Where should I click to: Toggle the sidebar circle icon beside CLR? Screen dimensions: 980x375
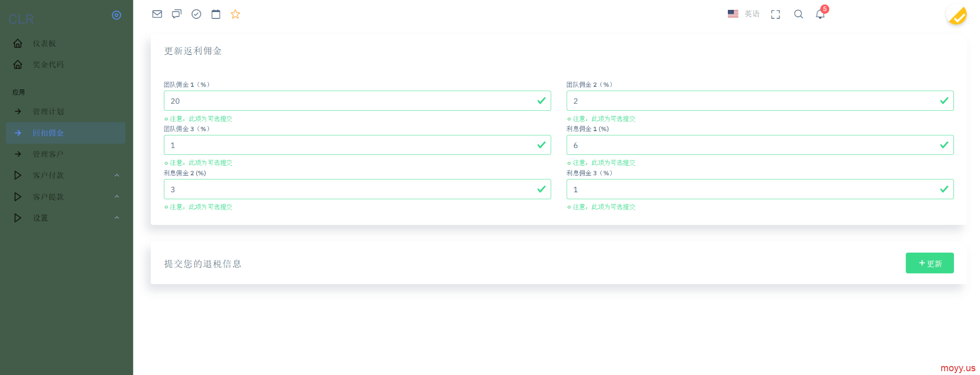click(117, 15)
